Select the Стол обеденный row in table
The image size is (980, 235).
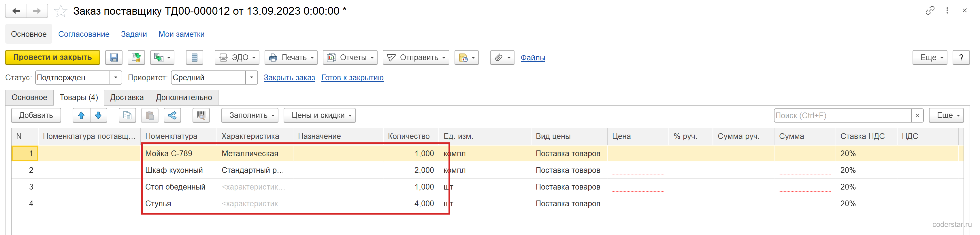(x=487, y=187)
